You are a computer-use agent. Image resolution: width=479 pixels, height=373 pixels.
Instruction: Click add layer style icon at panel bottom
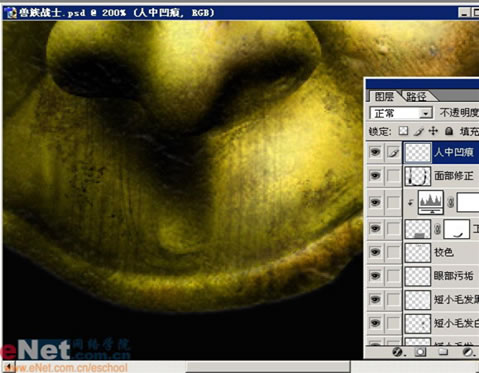coord(397,352)
